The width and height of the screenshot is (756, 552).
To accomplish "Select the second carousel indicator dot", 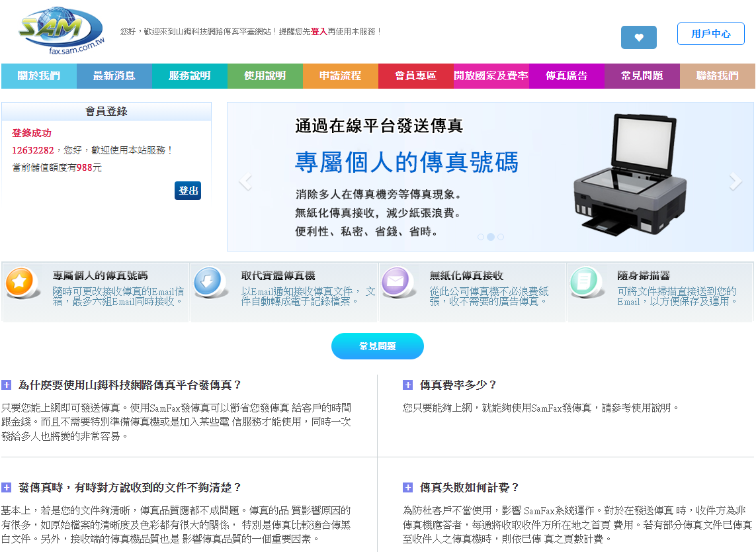I will pos(490,236).
